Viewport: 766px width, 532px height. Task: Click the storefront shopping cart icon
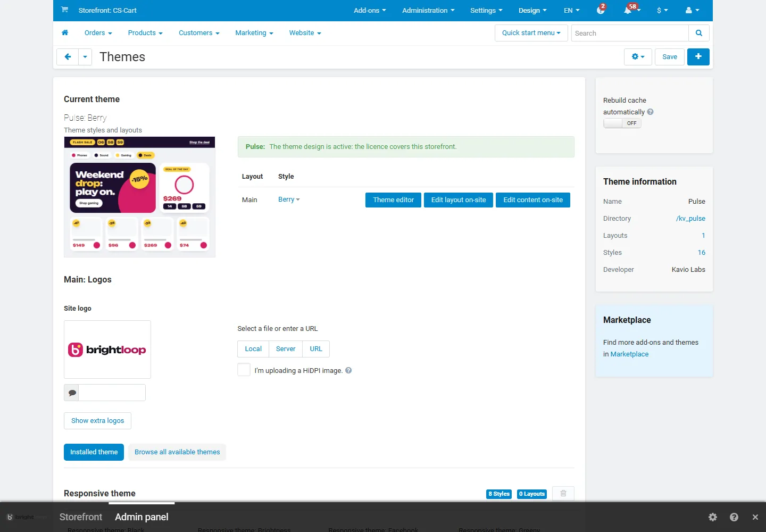tap(64, 10)
